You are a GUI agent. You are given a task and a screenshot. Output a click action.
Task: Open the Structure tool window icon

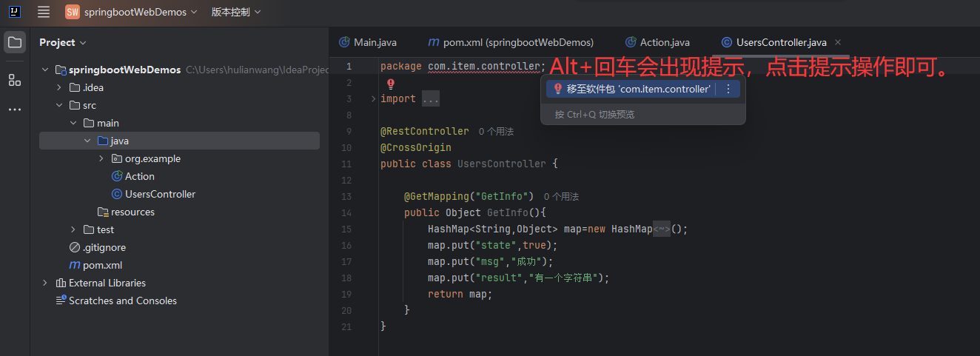(15, 79)
